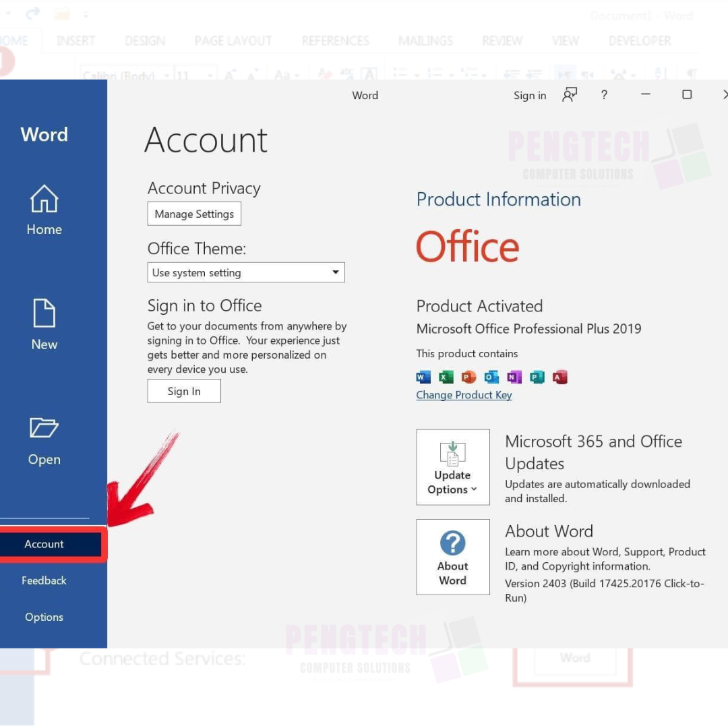Open the Open folder page

coord(44,441)
